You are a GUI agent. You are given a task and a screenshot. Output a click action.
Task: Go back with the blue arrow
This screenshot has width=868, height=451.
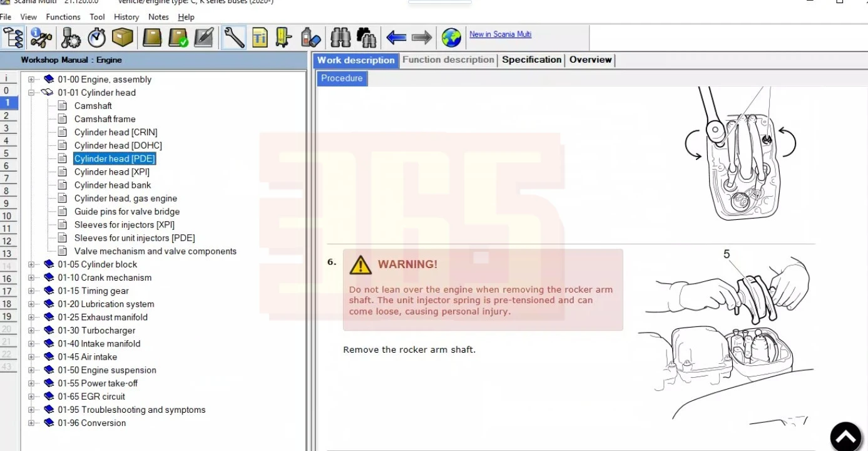(396, 38)
